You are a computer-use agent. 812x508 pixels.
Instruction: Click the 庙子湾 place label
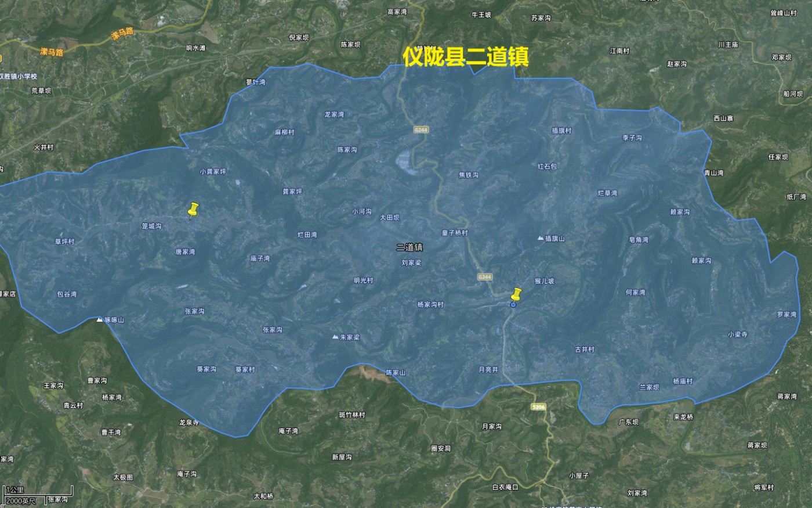[260, 258]
